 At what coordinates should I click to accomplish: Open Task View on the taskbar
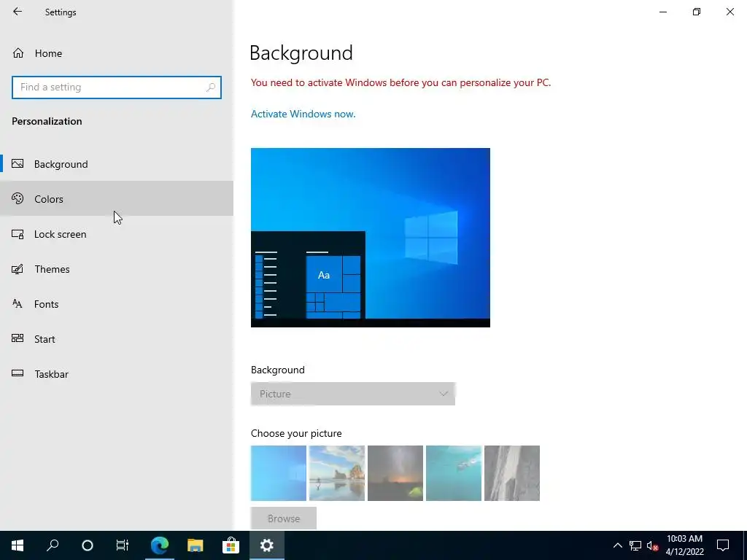click(123, 545)
